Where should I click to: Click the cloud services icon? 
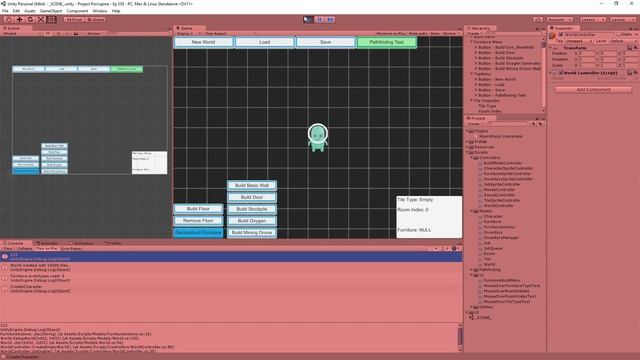click(x=538, y=20)
